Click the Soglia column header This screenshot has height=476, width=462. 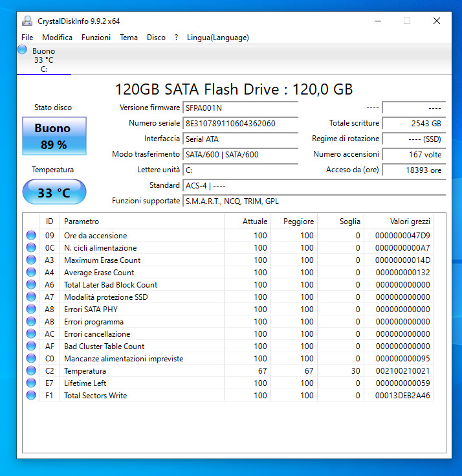340,221
